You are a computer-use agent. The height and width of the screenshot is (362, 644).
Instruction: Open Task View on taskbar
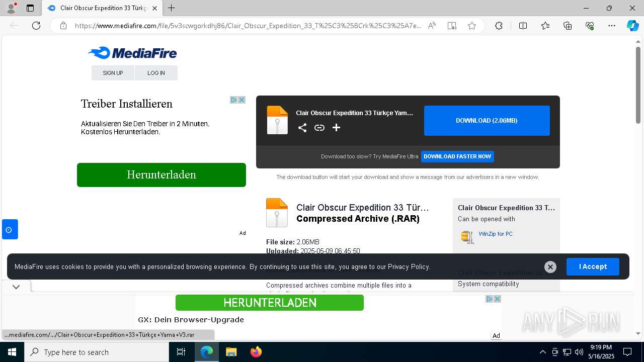click(181, 352)
